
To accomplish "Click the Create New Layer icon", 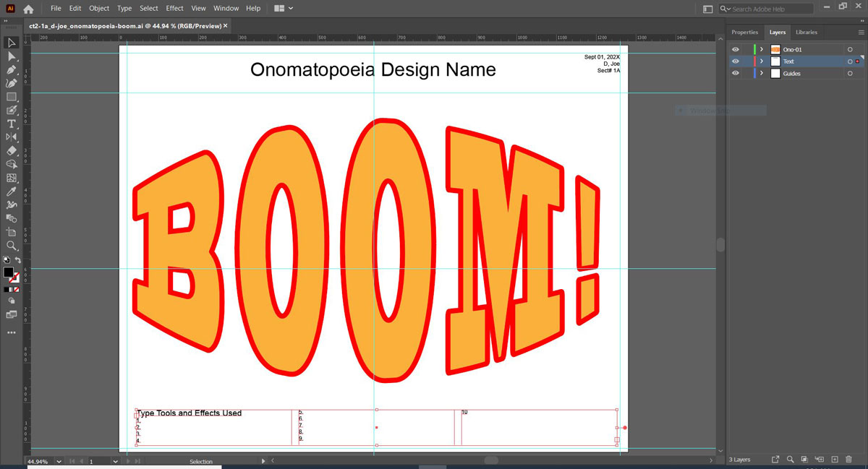I will pyautogui.click(x=835, y=459).
